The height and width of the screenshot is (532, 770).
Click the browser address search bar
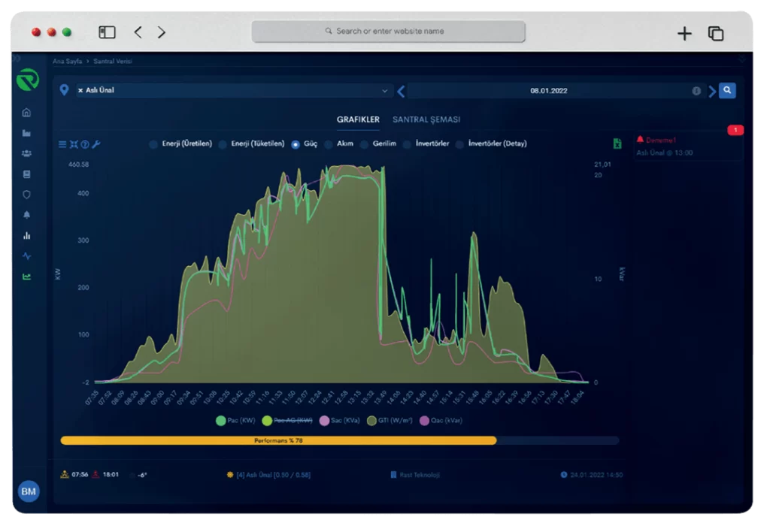pos(389,31)
